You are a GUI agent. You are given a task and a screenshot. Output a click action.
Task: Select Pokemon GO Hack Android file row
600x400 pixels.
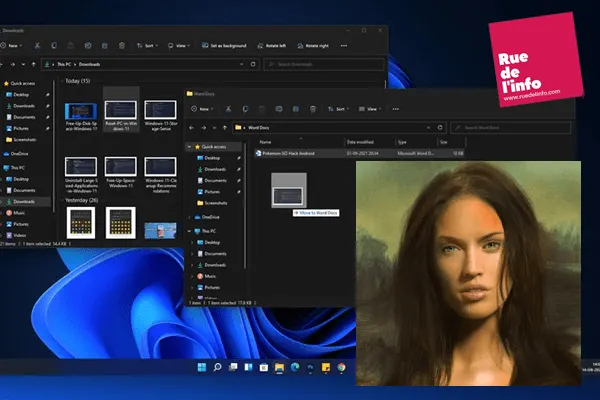click(x=359, y=153)
